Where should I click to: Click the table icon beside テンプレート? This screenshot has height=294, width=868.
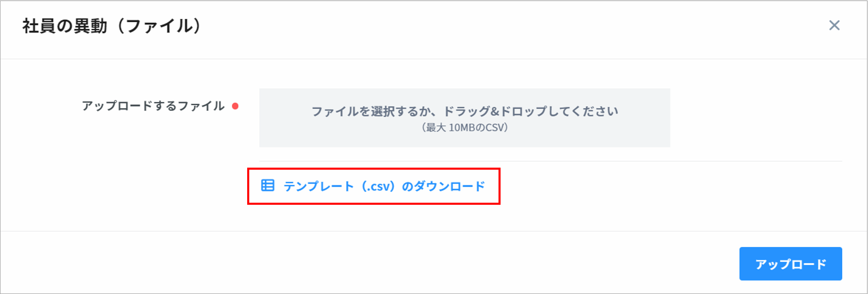[x=268, y=186]
